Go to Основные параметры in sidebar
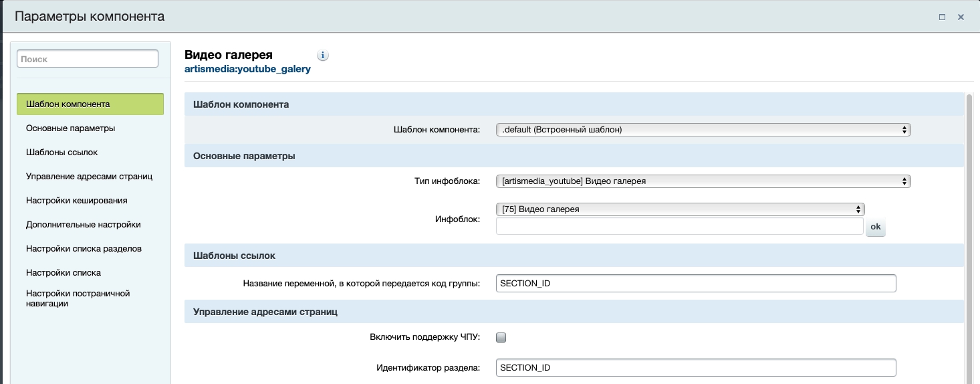Screen dimensions: 980x384 (70, 128)
